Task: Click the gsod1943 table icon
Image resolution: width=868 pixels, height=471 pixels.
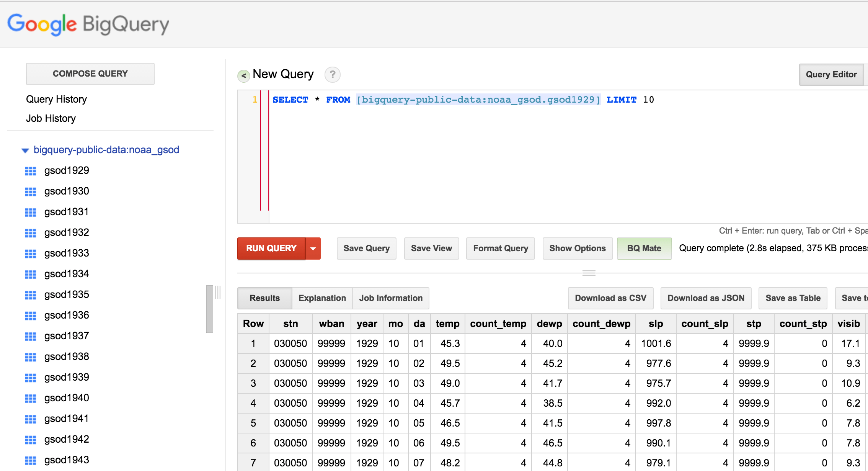Action: 31,460
